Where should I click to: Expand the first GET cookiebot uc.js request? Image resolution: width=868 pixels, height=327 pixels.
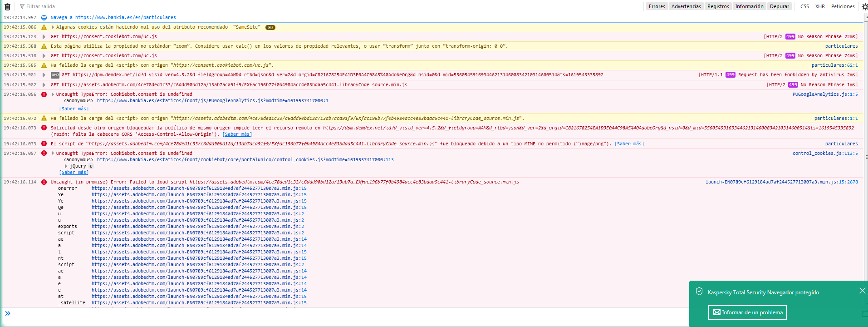(44, 37)
